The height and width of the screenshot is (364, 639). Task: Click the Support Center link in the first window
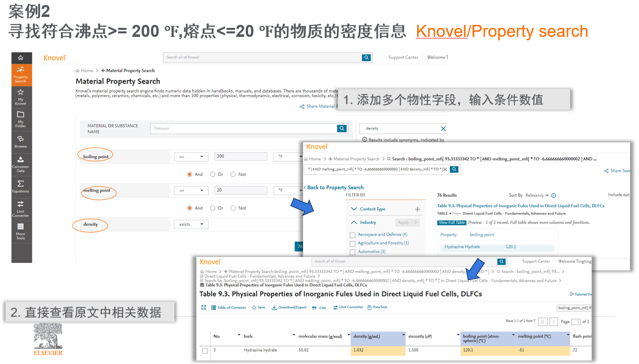(x=403, y=57)
